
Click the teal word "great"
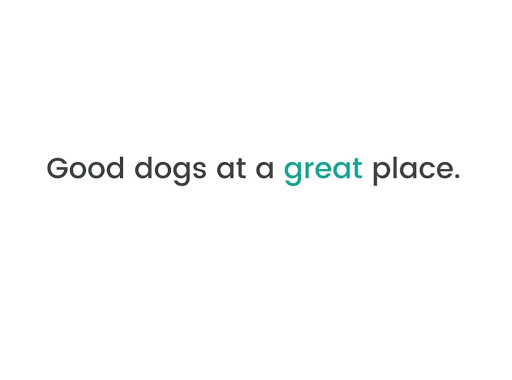[x=323, y=171]
